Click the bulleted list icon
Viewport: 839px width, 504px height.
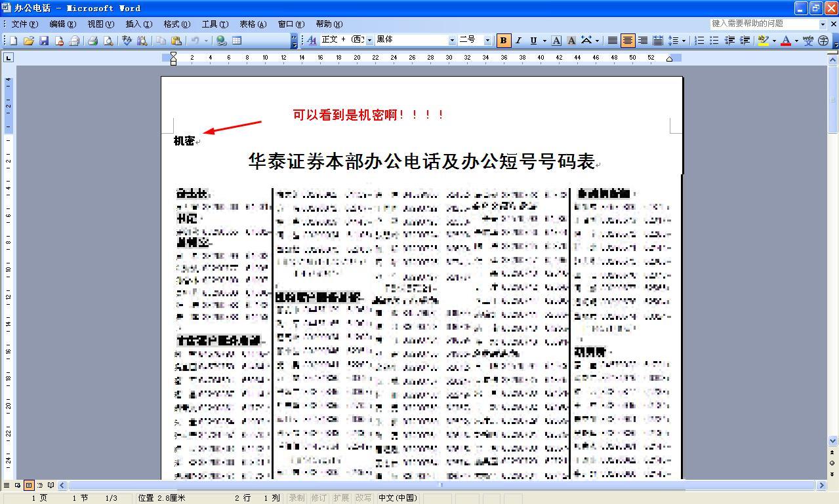click(714, 41)
